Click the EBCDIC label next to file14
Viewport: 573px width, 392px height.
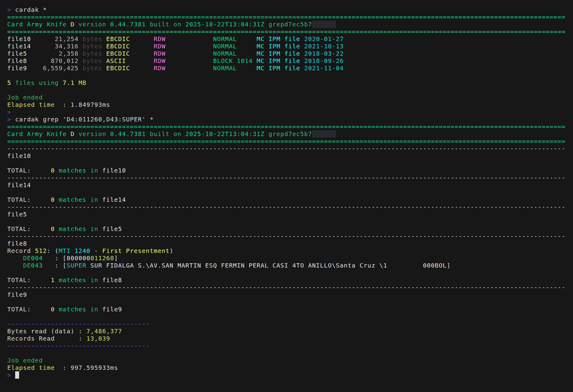(x=118, y=46)
